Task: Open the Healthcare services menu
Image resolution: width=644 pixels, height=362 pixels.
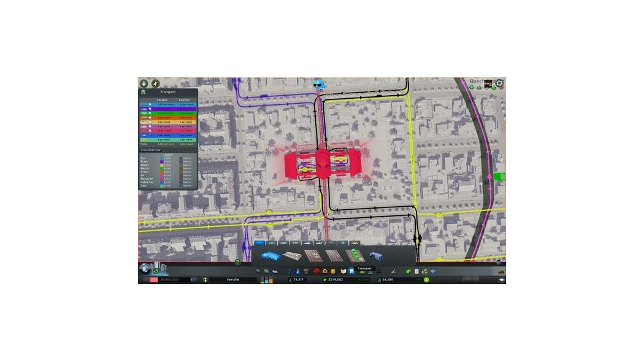Action: click(x=316, y=271)
